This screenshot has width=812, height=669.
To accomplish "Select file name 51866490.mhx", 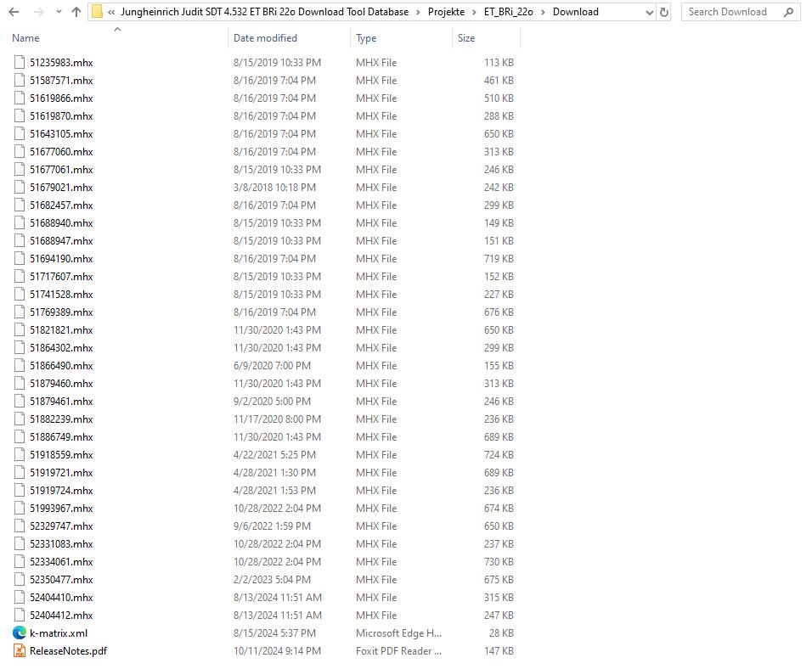I will click(61, 366).
